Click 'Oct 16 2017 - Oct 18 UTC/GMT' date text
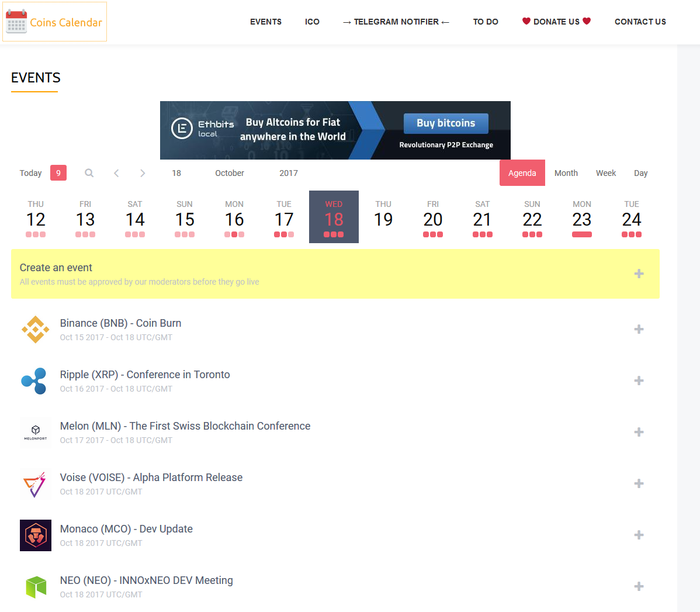700x612 pixels. (x=116, y=389)
